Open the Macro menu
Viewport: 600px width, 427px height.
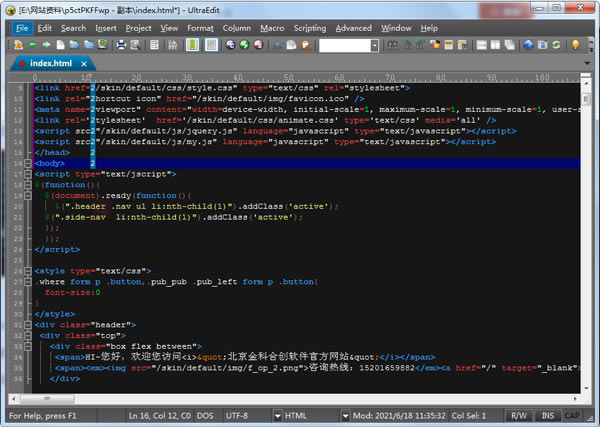[272, 28]
